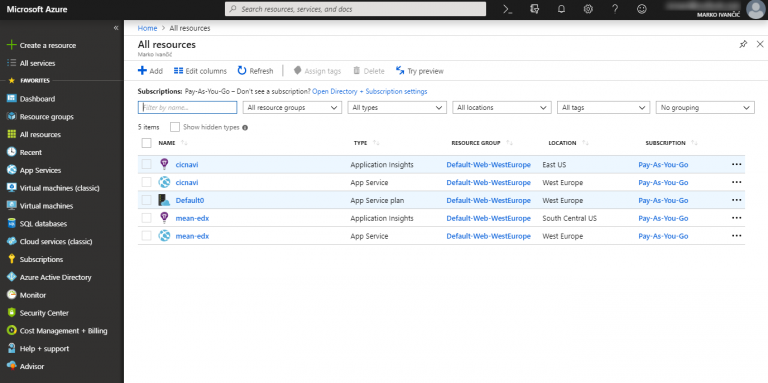
Task: Tick the select-all checkbox in the header
Action: point(146,143)
